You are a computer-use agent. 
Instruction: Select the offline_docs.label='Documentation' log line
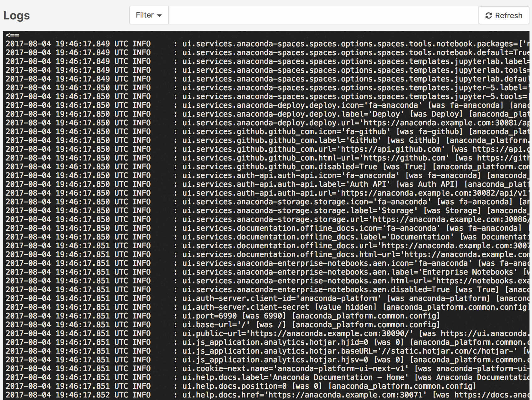pyautogui.click(x=268, y=237)
